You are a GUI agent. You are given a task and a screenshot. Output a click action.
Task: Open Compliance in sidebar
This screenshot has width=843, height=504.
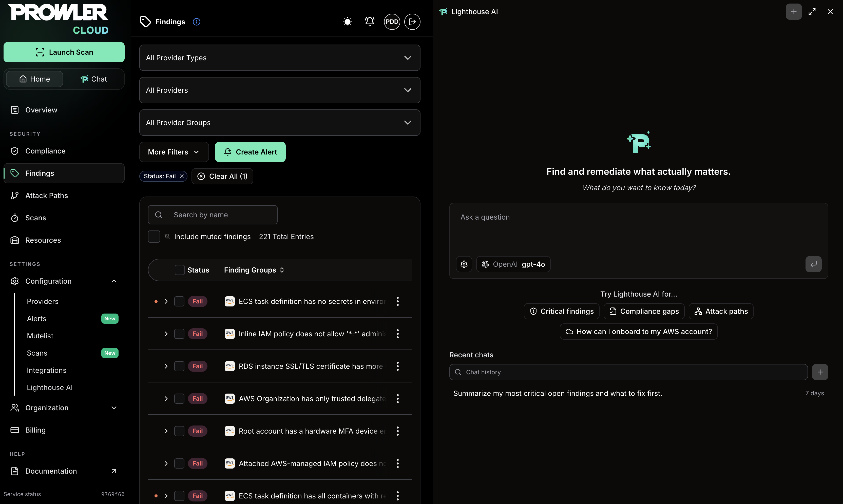pyautogui.click(x=64, y=151)
